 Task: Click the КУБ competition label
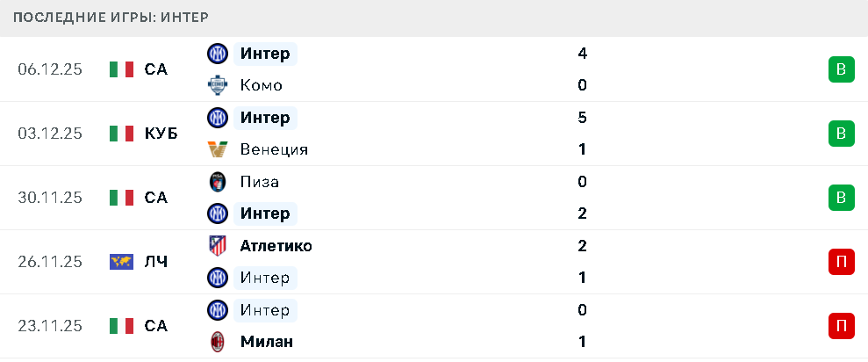pyautogui.click(x=161, y=134)
